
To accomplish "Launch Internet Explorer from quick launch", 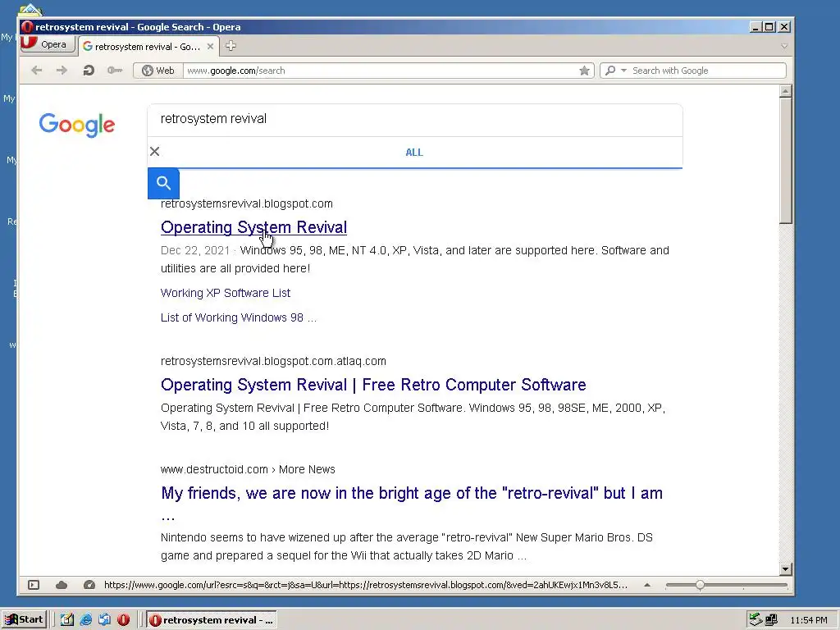I will coord(85,620).
